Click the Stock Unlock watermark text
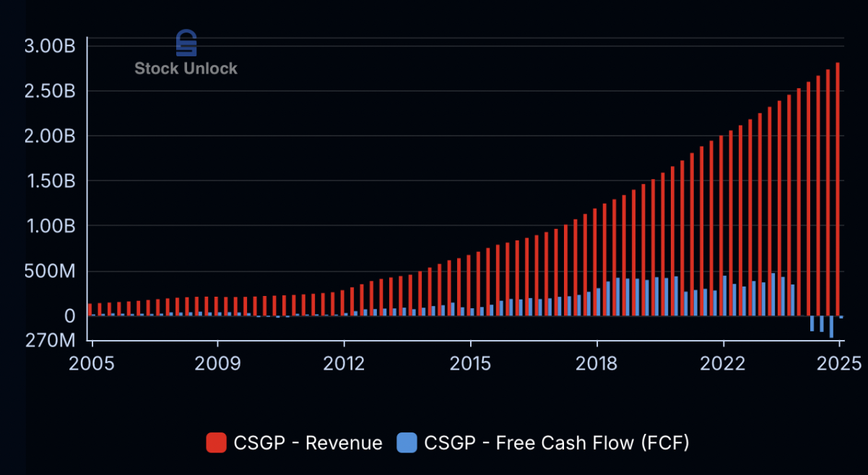Screen dimensions: 868x475 point(186,69)
